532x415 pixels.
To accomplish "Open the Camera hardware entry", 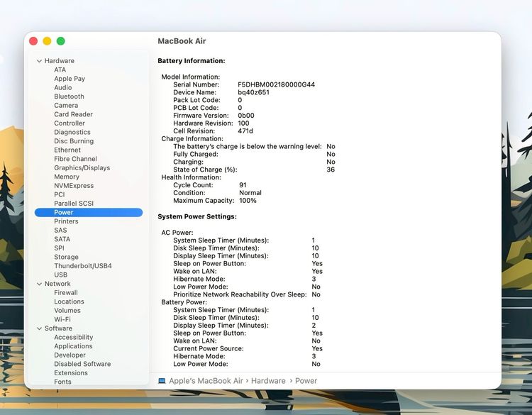I will 66,106.
